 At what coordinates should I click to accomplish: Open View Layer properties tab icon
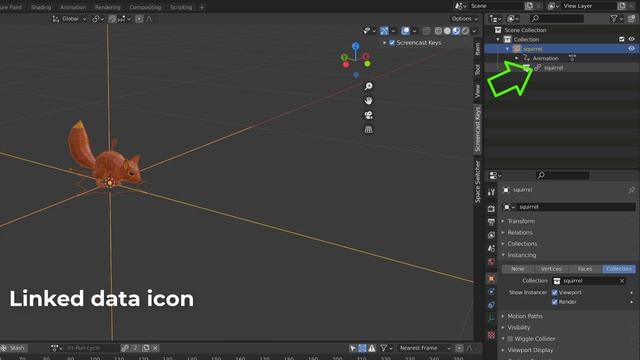491,235
